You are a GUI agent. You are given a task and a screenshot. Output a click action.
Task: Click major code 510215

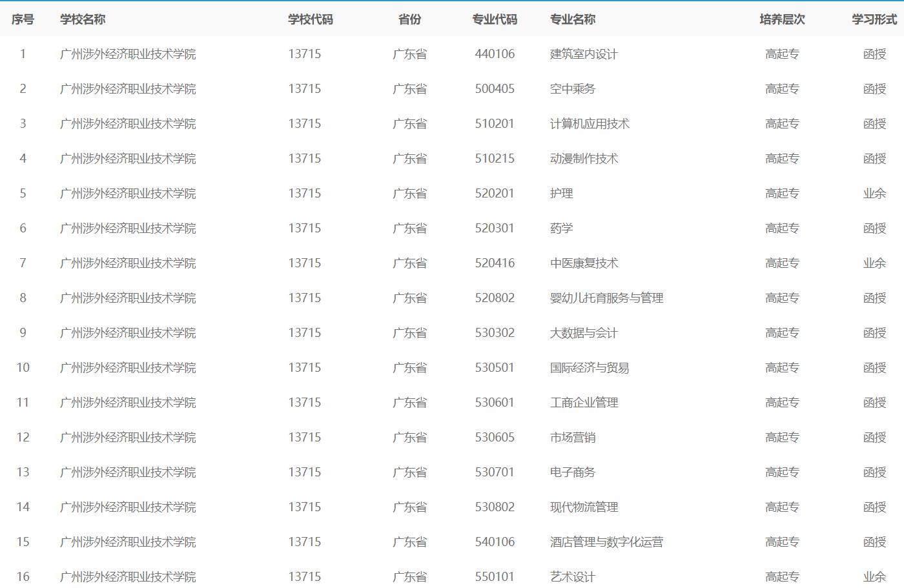495,159
